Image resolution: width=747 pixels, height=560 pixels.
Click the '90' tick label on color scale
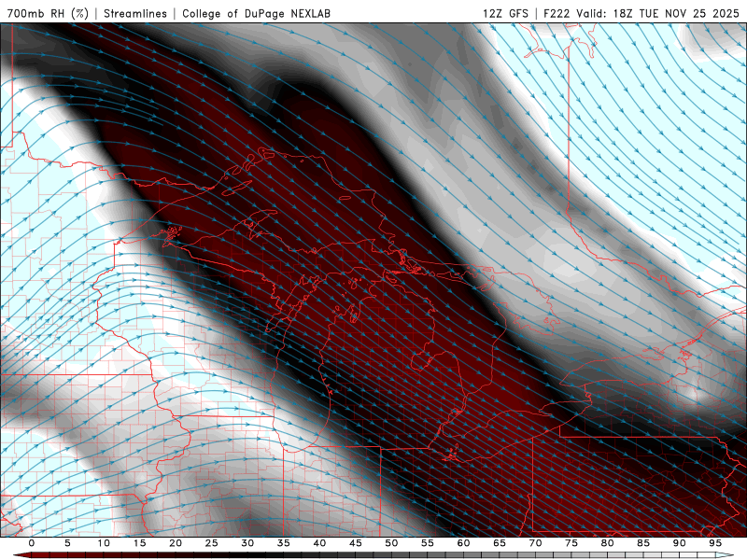point(680,543)
